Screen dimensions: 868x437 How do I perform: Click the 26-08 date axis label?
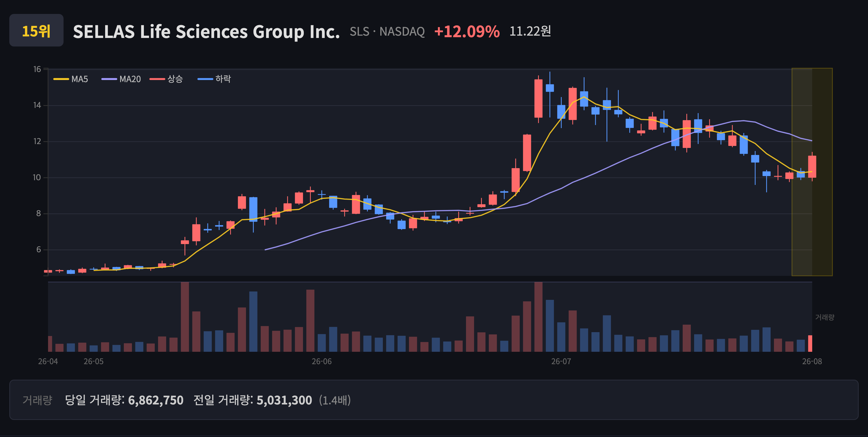click(812, 361)
